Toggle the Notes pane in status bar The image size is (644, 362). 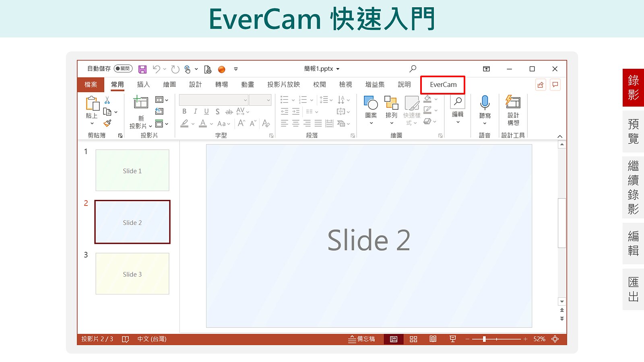tap(361, 339)
